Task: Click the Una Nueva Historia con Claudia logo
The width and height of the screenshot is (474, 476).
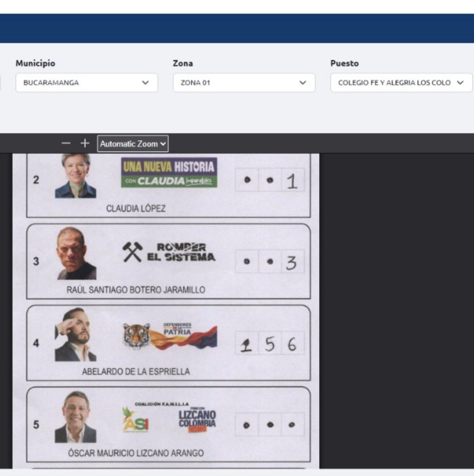Action: pos(169,172)
